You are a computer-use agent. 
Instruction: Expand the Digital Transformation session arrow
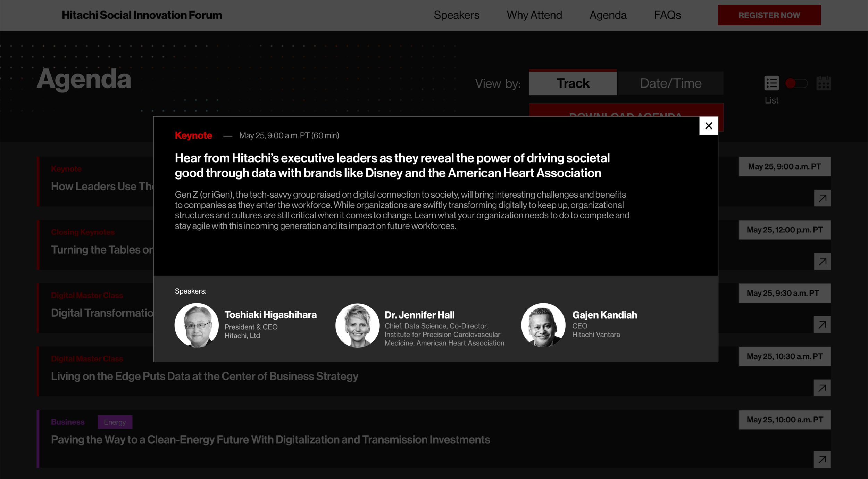[x=822, y=324]
